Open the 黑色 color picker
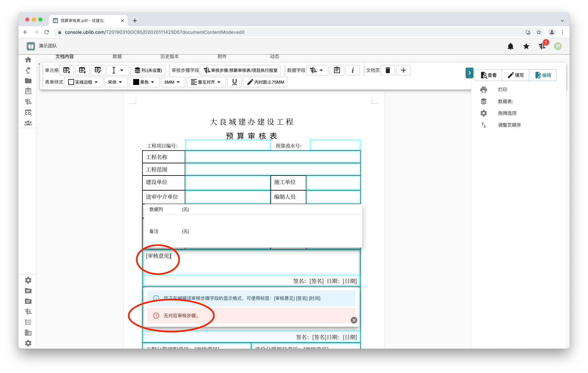The image size is (588, 373). click(144, 82)
